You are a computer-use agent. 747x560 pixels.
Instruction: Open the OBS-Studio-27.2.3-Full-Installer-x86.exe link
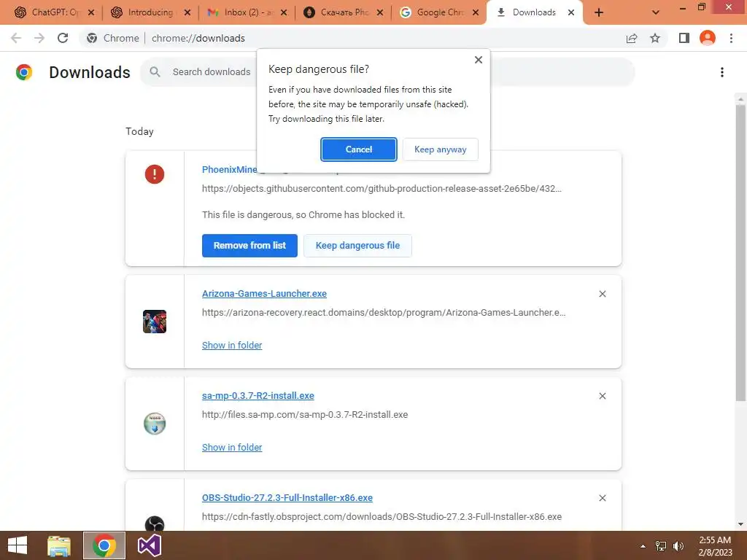click(287, 497)
